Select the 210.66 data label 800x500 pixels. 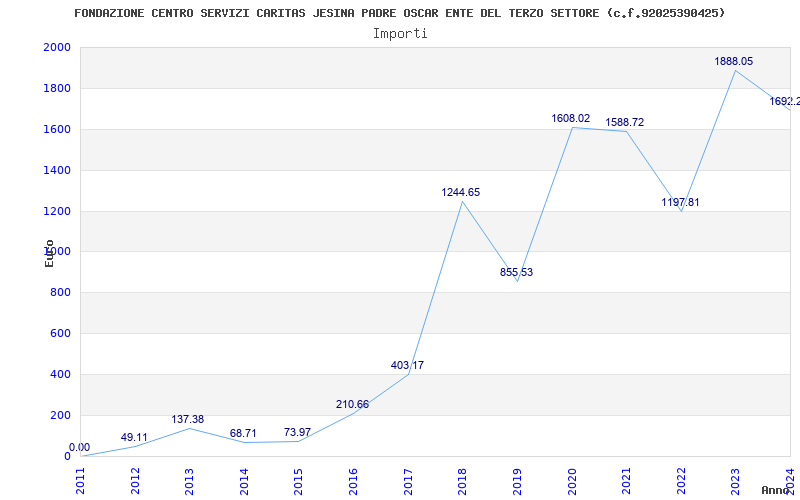pyautogui.click(x=352, y=404)
